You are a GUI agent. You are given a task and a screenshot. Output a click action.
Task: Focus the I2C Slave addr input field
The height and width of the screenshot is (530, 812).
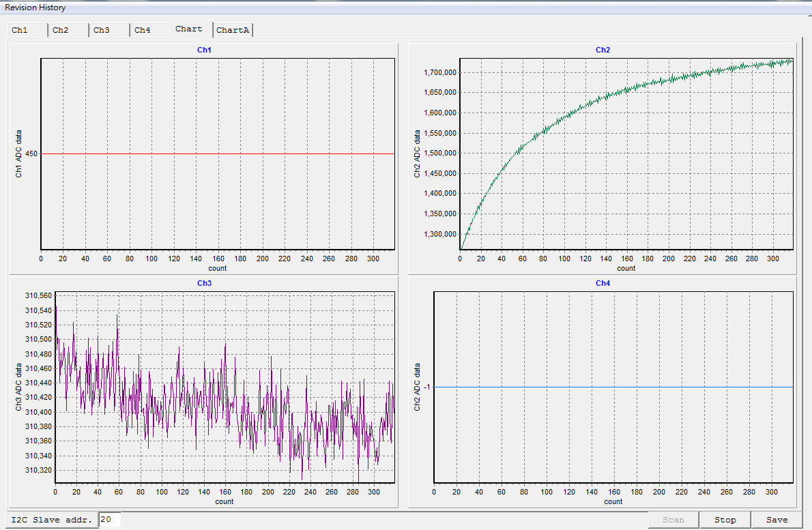pos(110,519)
